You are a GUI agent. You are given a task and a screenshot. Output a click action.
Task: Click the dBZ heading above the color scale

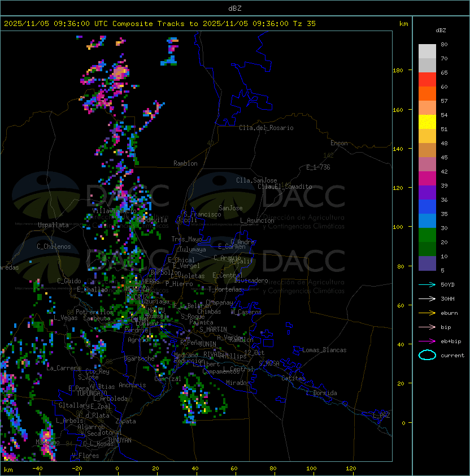coord(441,31)
